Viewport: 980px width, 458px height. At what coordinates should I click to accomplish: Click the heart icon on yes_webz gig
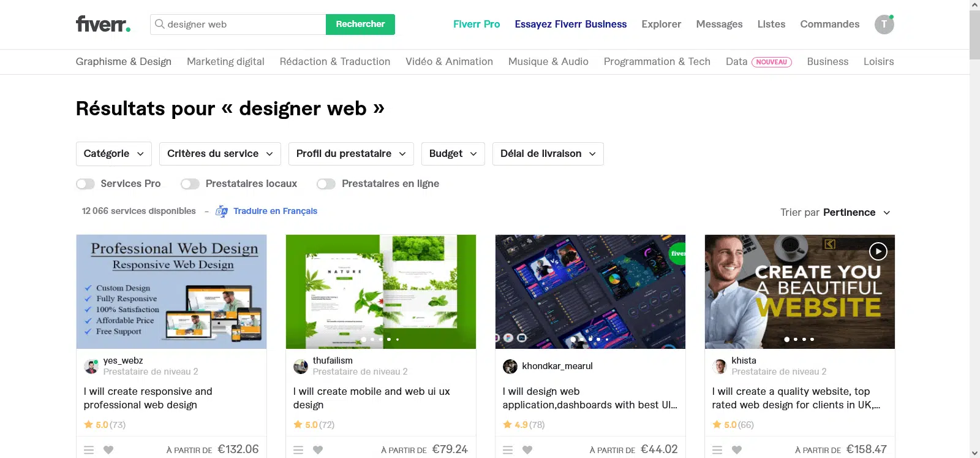click(x=108, y=450)
